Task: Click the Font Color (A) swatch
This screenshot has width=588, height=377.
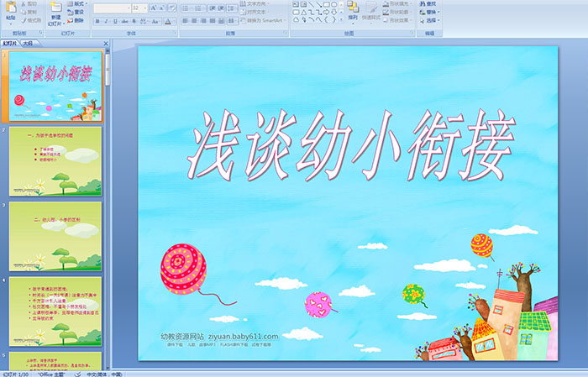Action: tap(168, 21)
